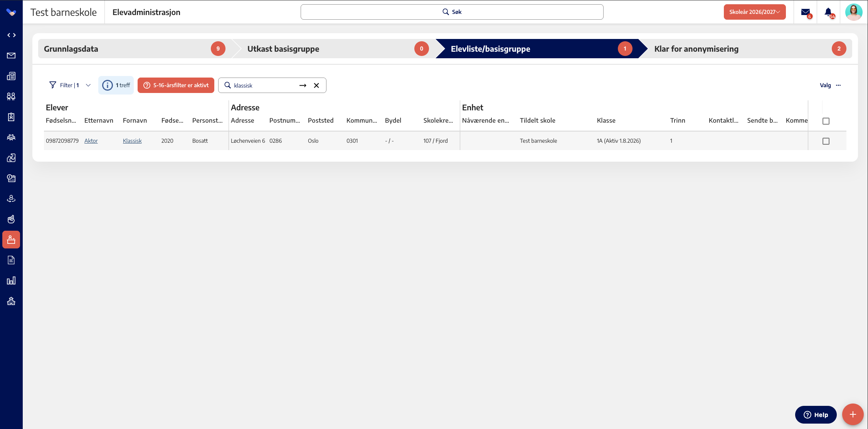Image resolution: width=868 pixels, height=429 pixels.
Task: Open messages envelope with badge in header
Action: (806, 12)
